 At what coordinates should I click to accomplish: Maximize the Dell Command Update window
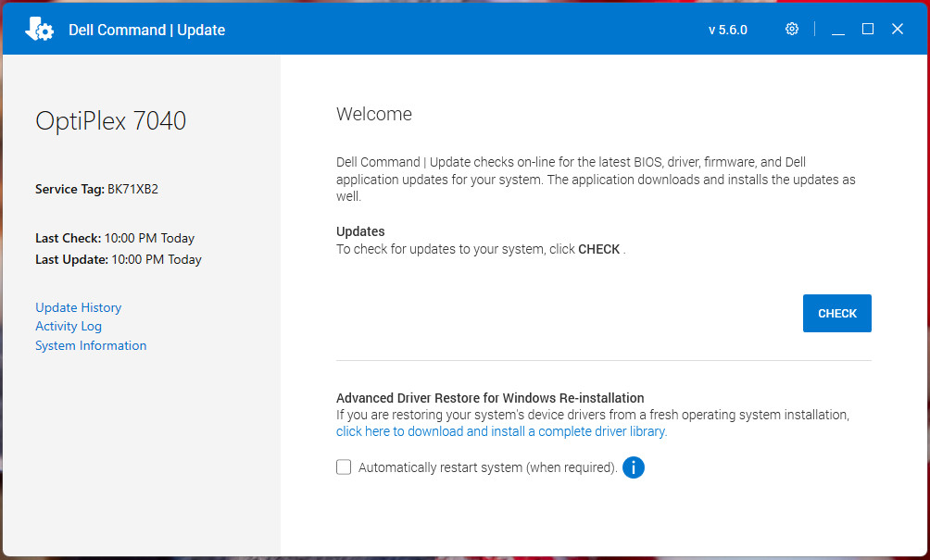[868, 29]
